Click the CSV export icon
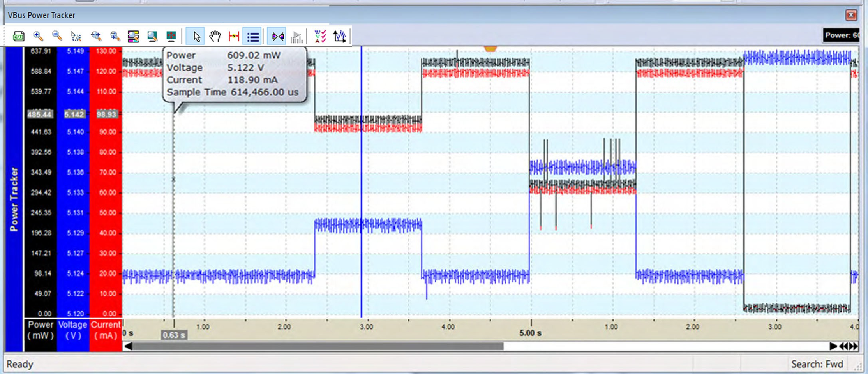This screenshot has height=374, width=868. tap(18, 37)
